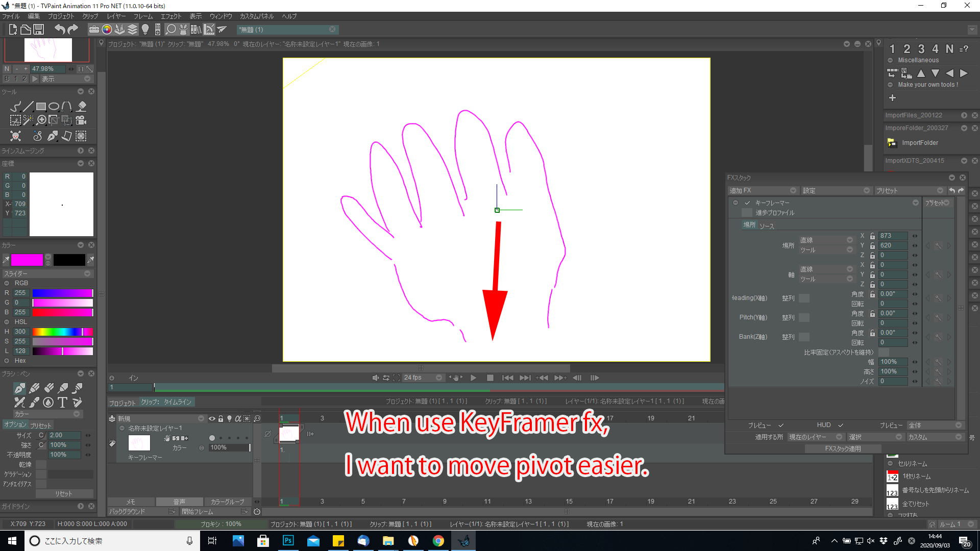Toggle layer lock icon in the timeline header

pos(220,419)
